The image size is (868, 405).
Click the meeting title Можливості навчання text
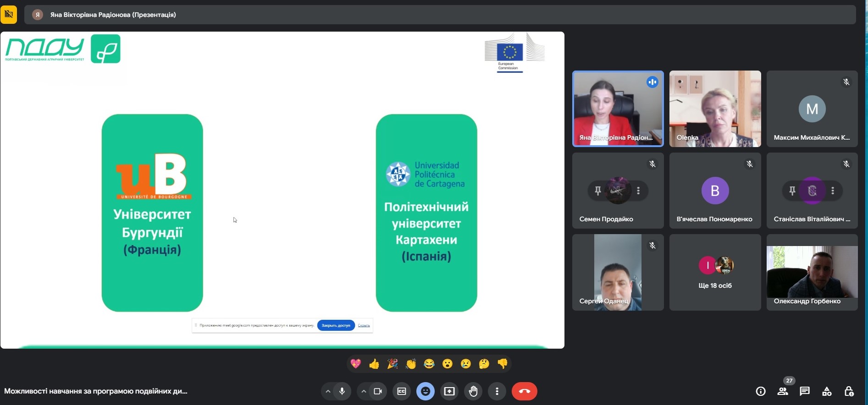coord(95,391)
